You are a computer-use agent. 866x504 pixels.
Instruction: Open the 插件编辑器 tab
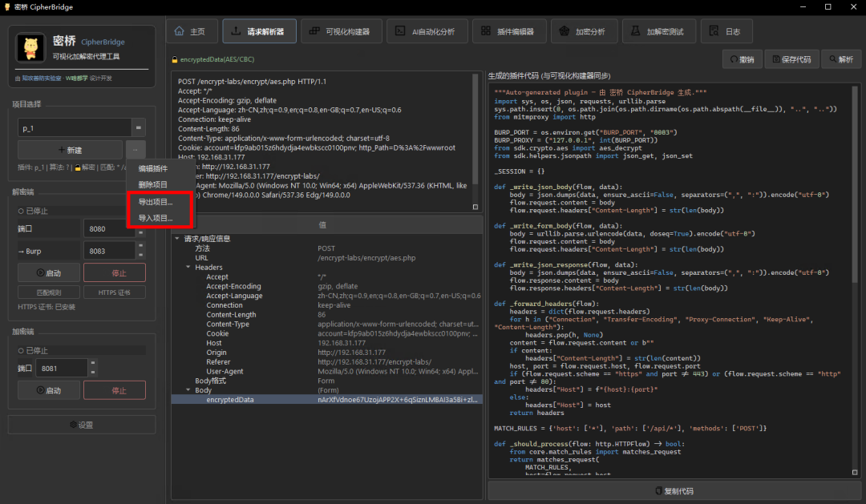pyautogui.click(x=508, y=31)
